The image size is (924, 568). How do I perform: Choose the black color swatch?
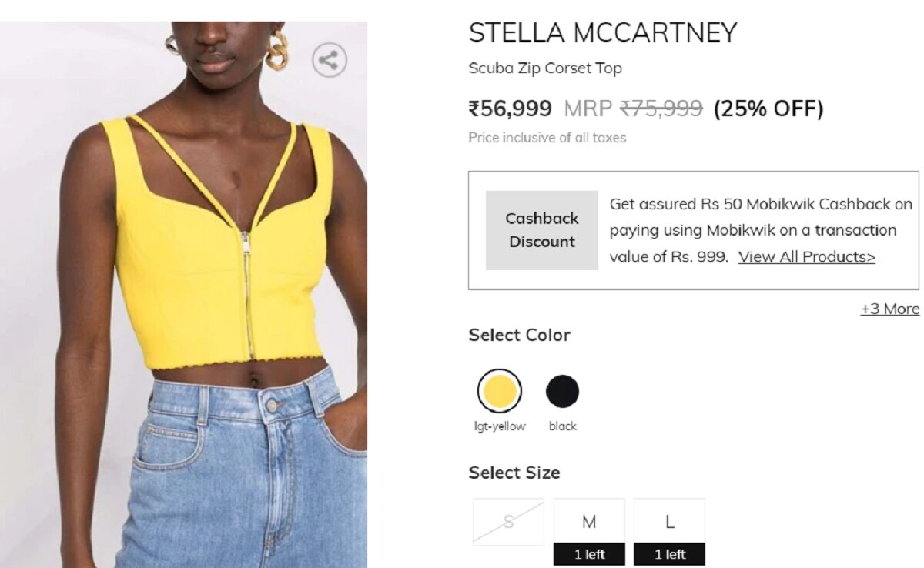(x=562, y=391)
